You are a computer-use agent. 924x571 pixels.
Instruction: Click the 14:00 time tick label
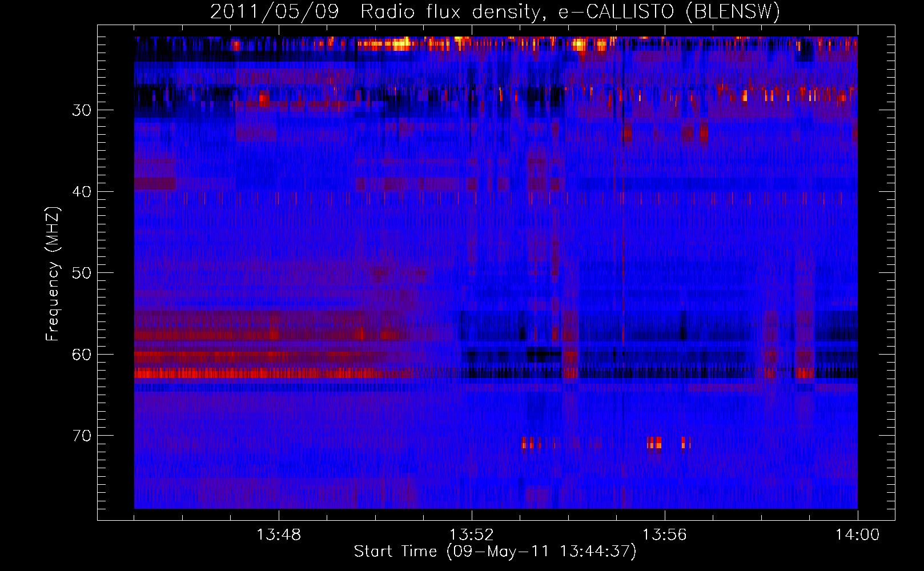coord(858,535)
